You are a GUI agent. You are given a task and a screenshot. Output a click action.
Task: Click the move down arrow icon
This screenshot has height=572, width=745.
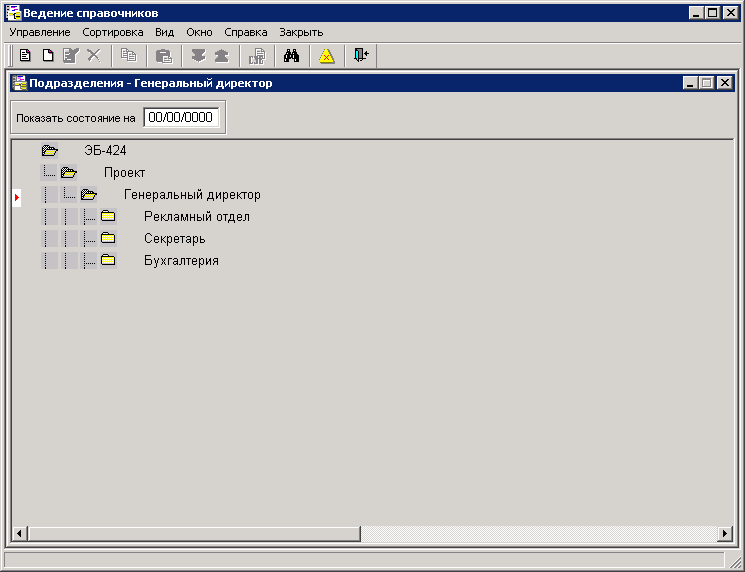pyautogui.click(x=199, y=56)
